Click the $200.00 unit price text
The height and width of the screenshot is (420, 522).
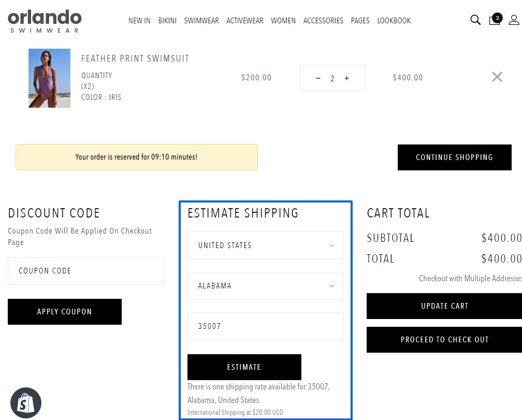256,78
